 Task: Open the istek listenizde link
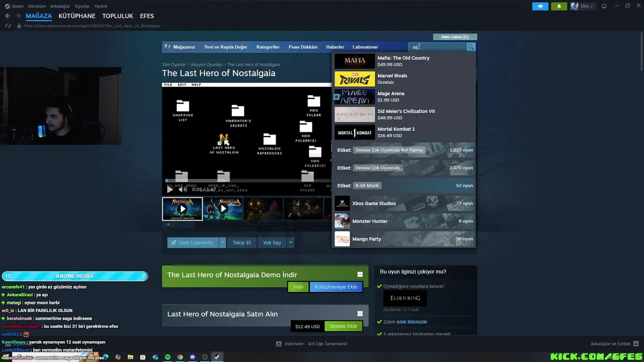click(412, 322)
